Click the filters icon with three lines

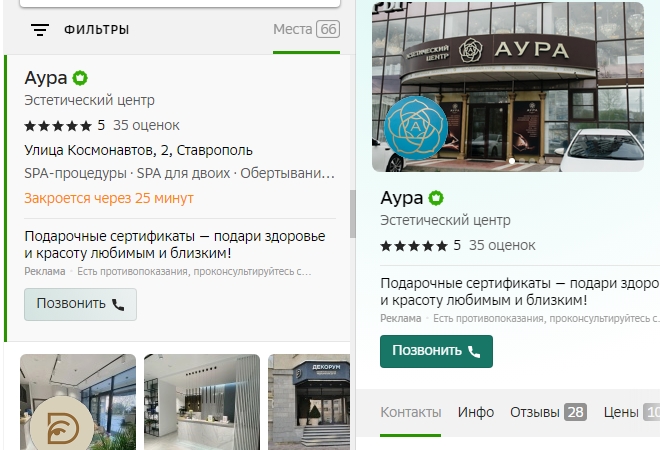(x=40, y=30)
